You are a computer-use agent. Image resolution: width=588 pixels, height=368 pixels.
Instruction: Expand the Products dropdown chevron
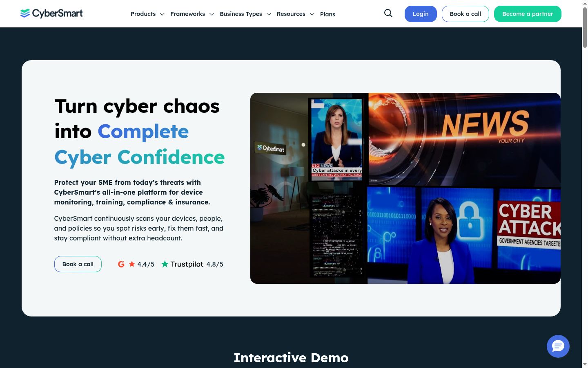(162, 14)
